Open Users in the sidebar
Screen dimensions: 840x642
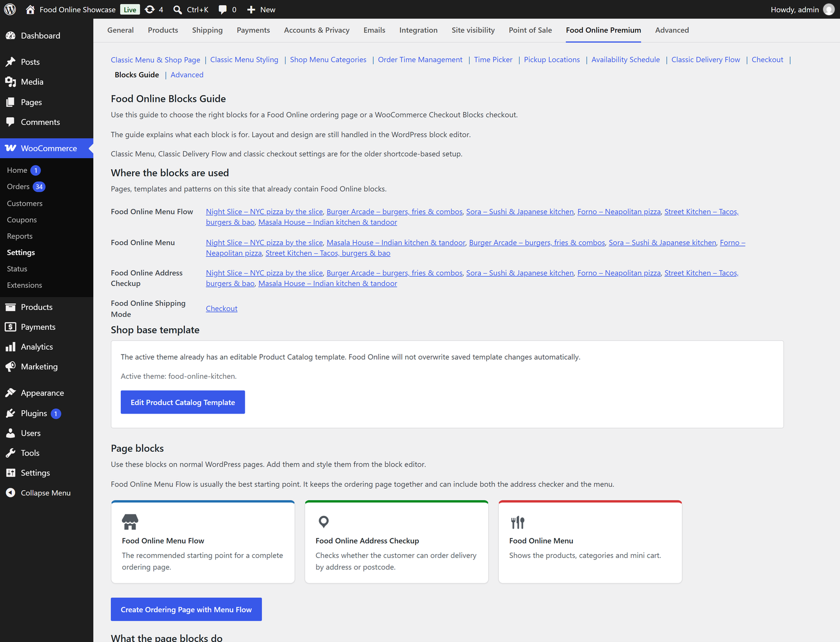[31, 433]
